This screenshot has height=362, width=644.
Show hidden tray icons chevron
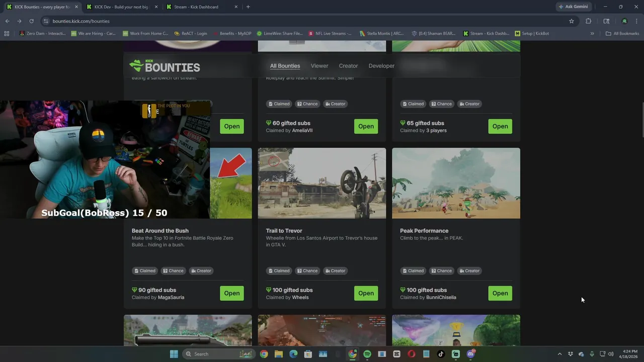pos(559,354)
